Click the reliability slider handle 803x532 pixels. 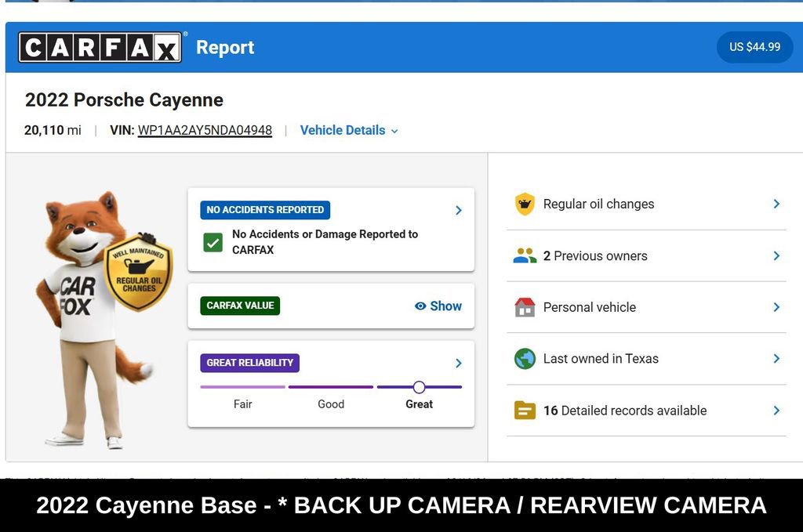pyautogui.click(x=419, y=387)
